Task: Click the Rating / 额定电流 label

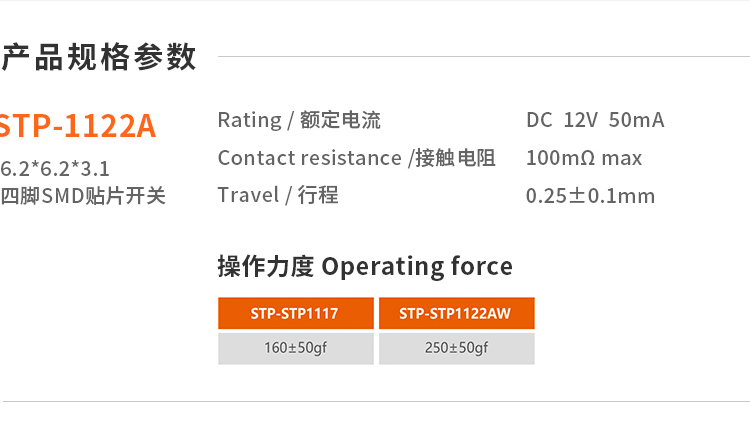Action: coord(299,120)
